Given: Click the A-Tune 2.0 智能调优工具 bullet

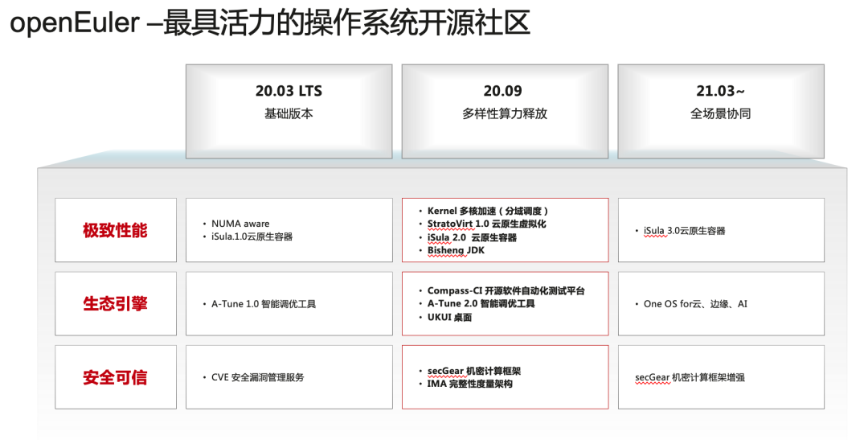Looking at the screenshot, I should coord(481,304).
